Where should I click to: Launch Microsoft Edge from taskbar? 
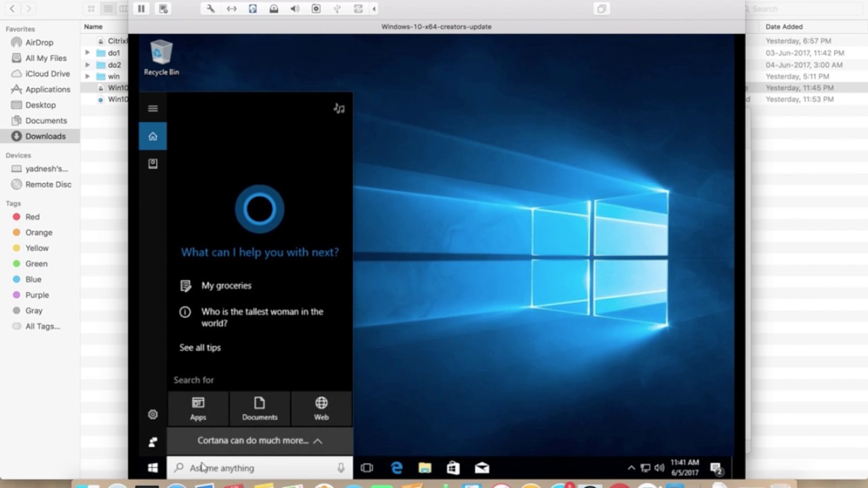(397, 468)
